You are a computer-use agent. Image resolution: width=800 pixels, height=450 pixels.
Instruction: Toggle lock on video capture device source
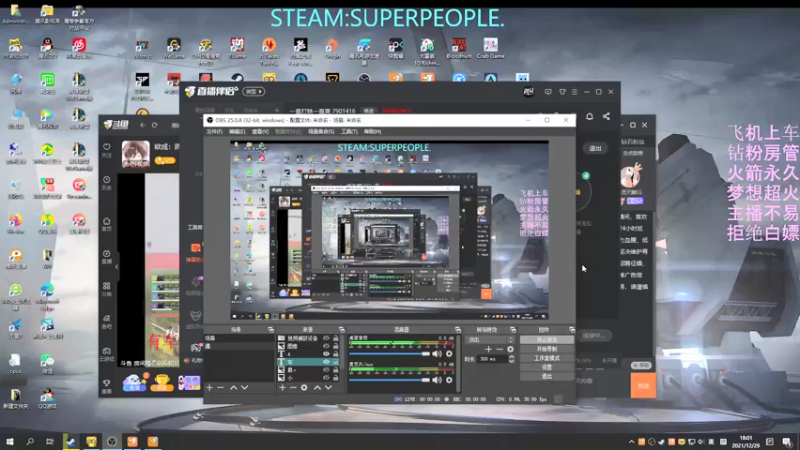click(336, 338)
